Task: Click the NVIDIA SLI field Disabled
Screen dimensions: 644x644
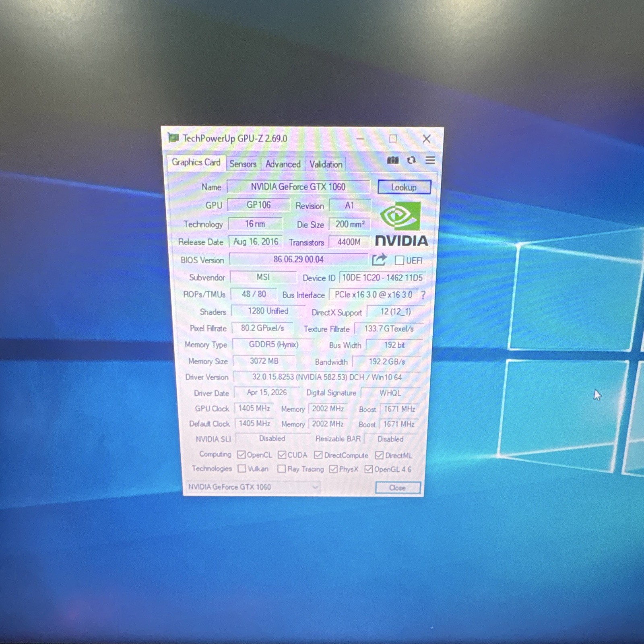Action: (272, 438)
